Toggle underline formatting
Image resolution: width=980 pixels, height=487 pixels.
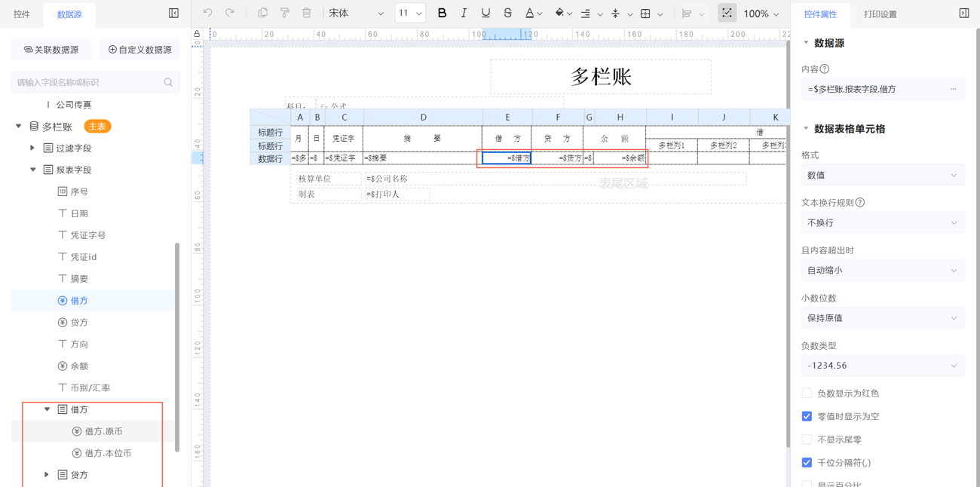(485, 13)
